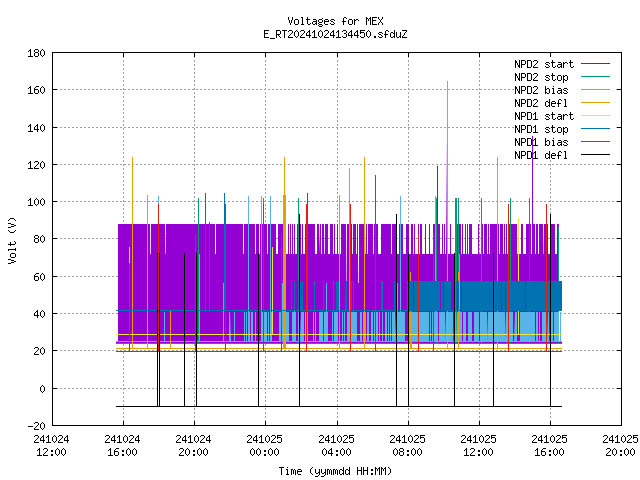Click the 'Voltages for MEX' plot title
This screenshot has height=480, width=640.
[335, 21]
